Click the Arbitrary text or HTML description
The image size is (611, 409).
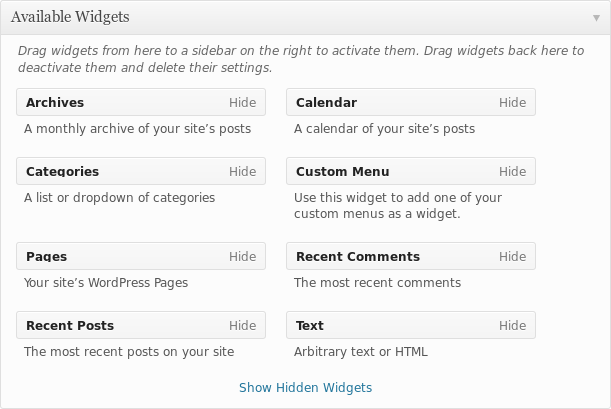[x=361, y=351]
